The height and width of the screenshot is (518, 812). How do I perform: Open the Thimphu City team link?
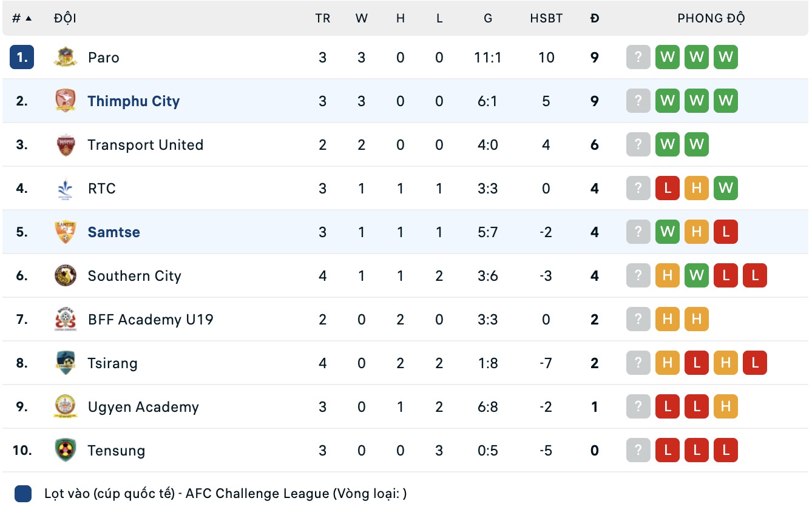click(134, 101)
